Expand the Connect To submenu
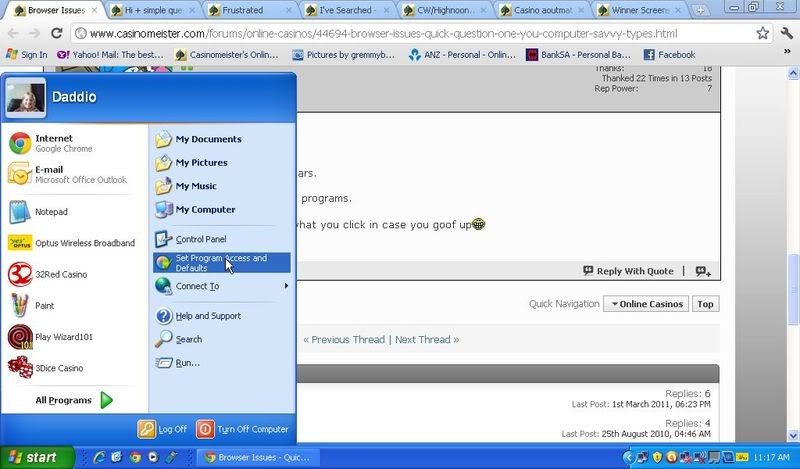Viewport: 800px width, 469px height. coord(221,286)
